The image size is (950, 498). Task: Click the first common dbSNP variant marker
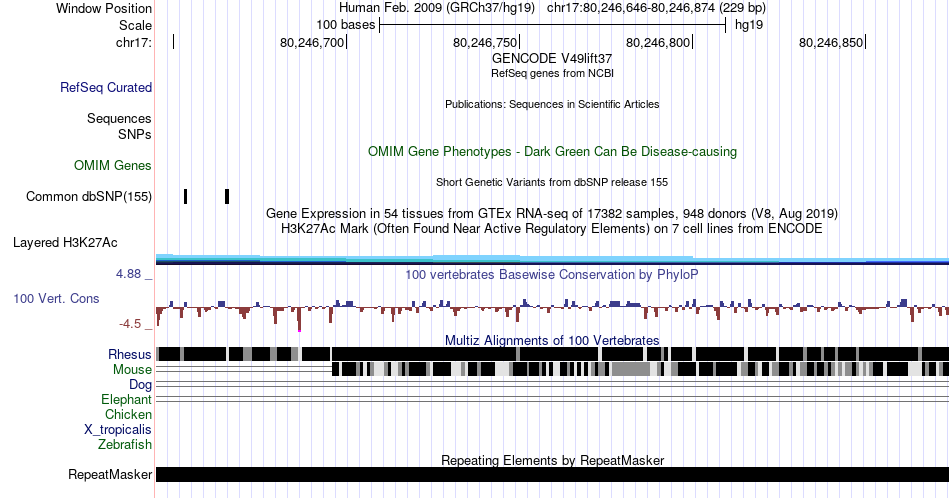(x=185, y=196)
